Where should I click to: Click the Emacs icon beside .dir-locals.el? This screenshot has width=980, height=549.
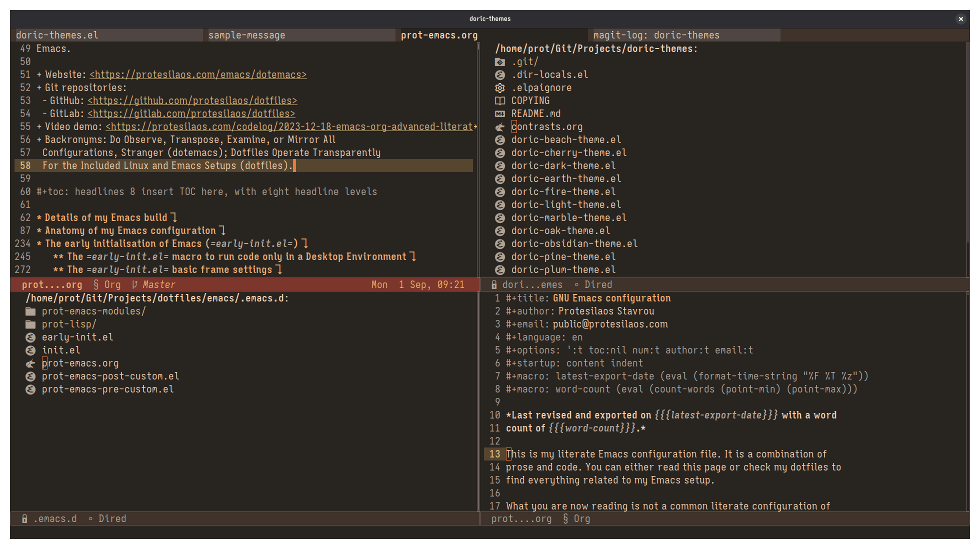[499, 75]
